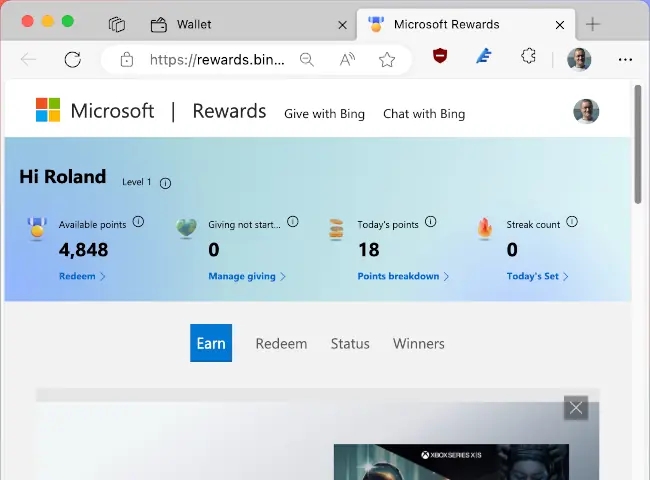
Task: Show Streak count info icon
Action: tap(572, 222)
